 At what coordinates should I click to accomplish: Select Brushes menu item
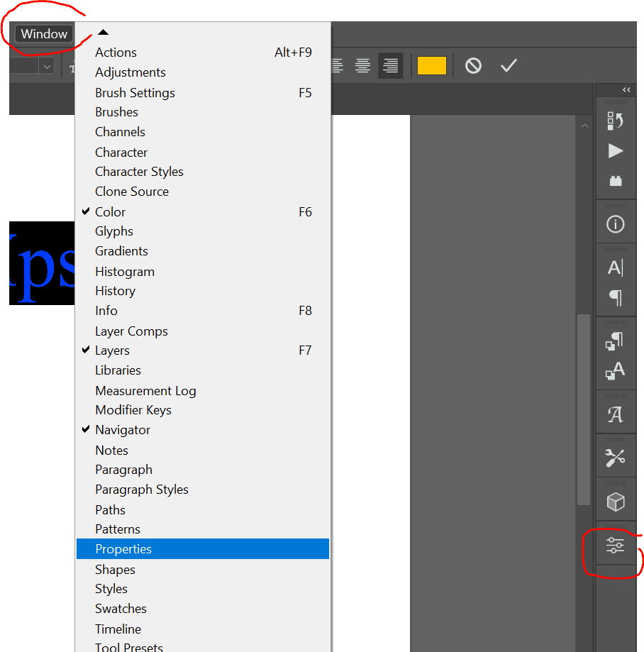coord(203,112)
